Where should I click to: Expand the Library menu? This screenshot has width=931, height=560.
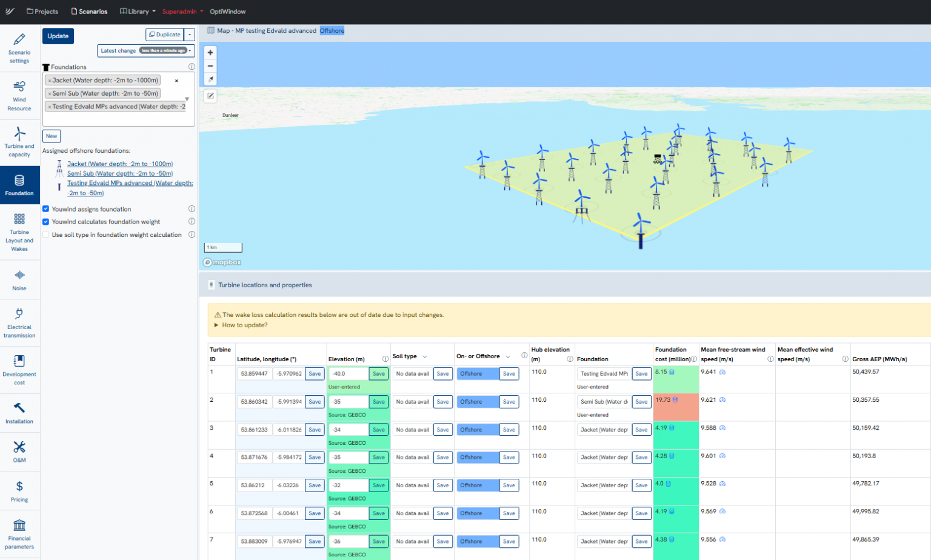point(136,11)
